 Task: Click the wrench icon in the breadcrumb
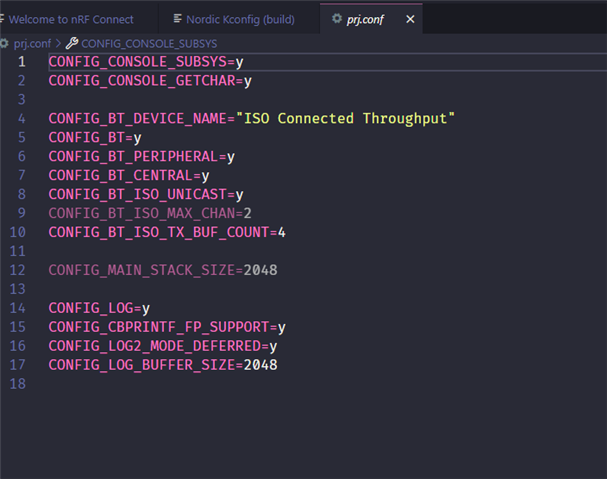click(x=72, y=43)
